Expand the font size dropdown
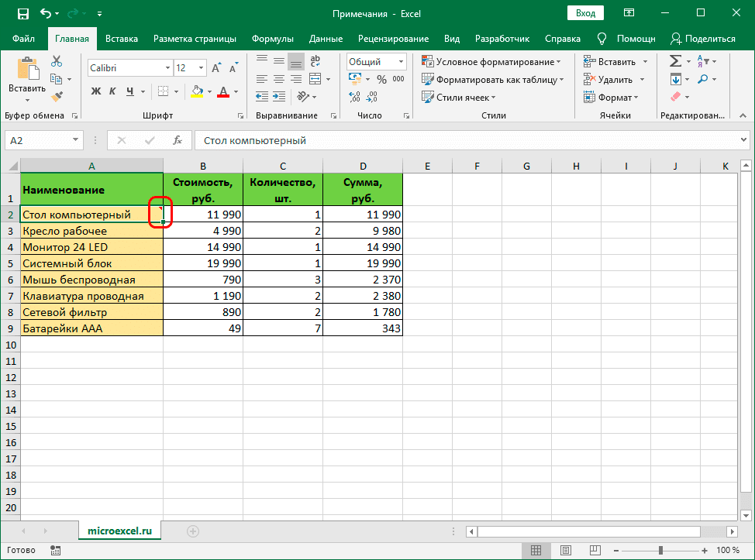Image resolution: width=755 pixels, height=560 pixels. click(x=201, y=67)
